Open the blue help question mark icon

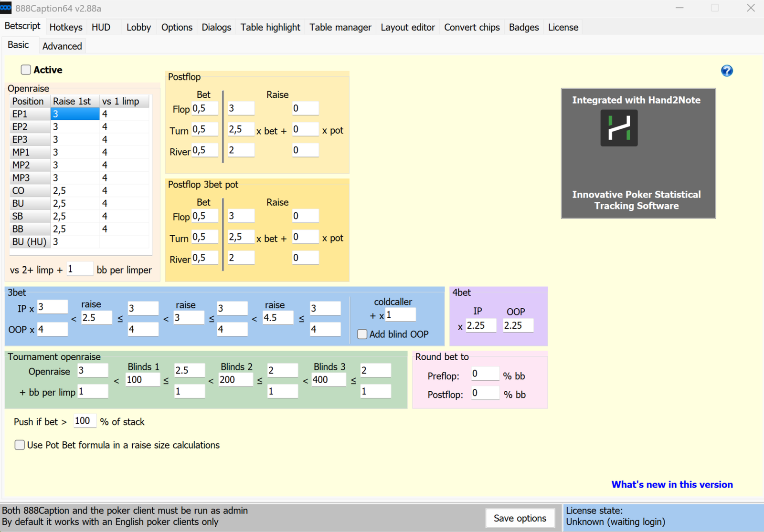pyautogui.click(x=727, y=71)
